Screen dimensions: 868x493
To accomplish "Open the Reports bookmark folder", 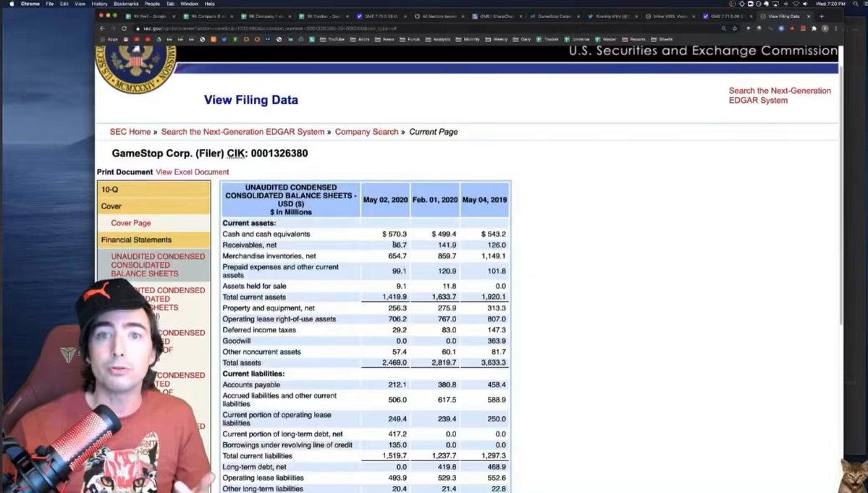I will pyautogui.click(x=634, y=39).
